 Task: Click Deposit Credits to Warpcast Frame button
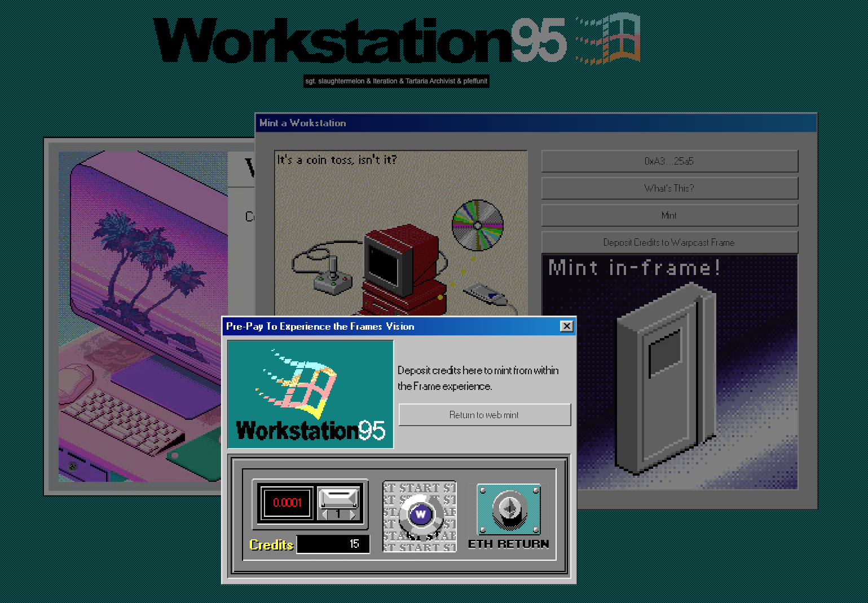click(669, 242)
